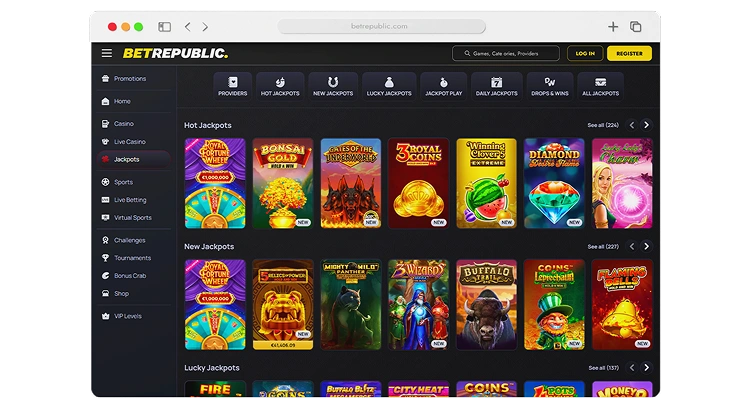Select the All Jackpots category tab

(601, 86)
